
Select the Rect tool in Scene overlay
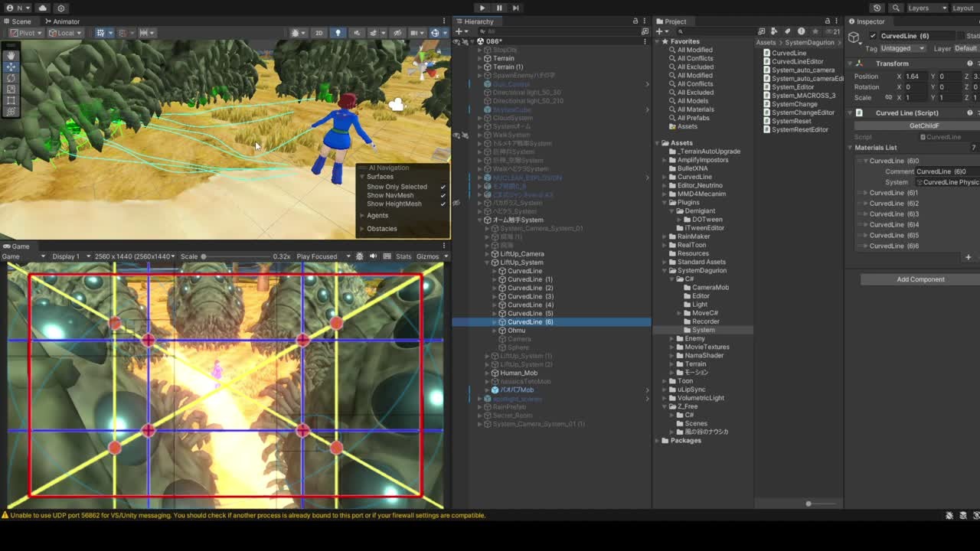pos(11,100)
